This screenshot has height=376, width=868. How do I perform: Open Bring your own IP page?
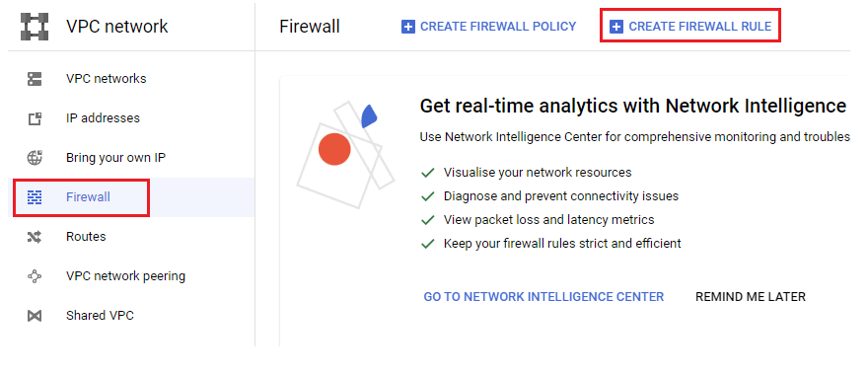tap(115, 158)
